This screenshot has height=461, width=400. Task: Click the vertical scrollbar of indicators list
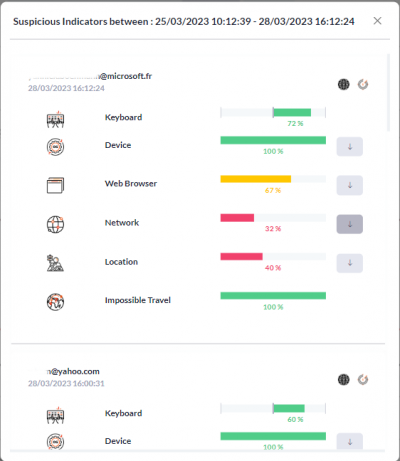[x=388, y=92]
